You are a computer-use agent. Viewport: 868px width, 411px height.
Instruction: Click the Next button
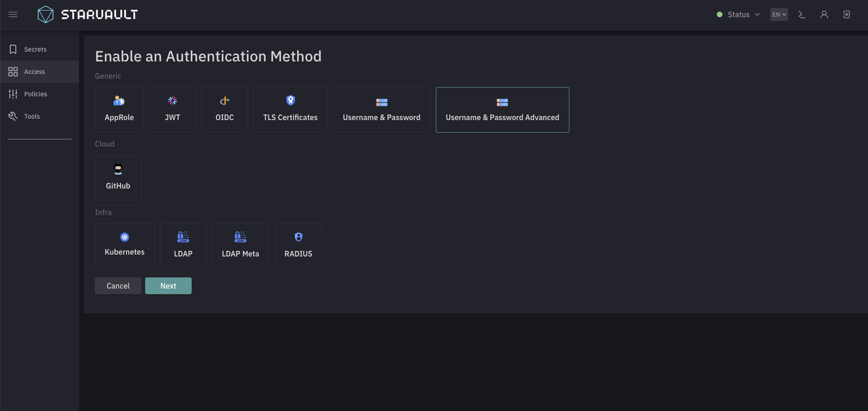(168, 286)
